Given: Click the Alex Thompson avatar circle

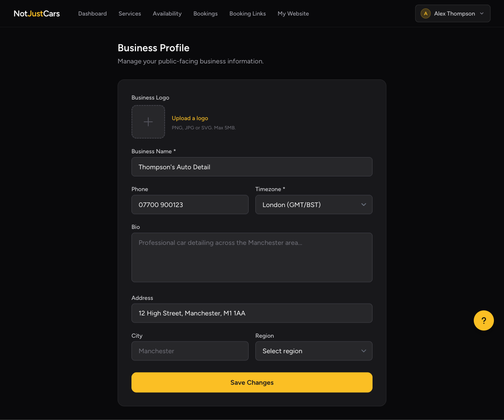Looking at the screenshot, I should pos(425,13).
